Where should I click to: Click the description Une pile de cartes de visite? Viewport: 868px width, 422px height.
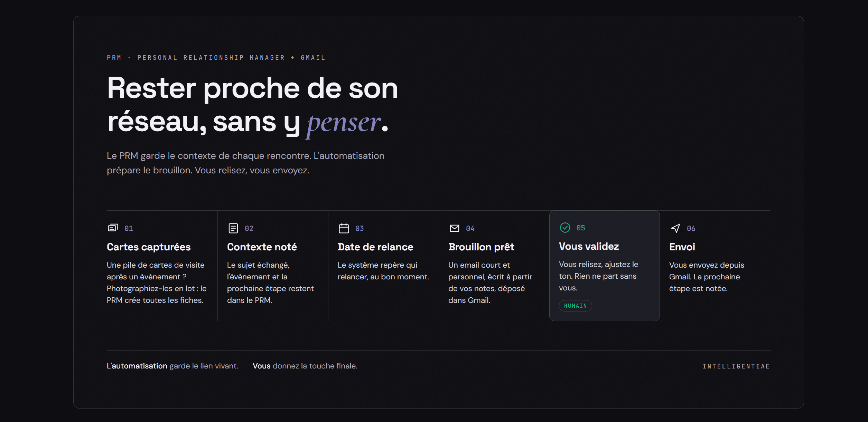(157, 282)
